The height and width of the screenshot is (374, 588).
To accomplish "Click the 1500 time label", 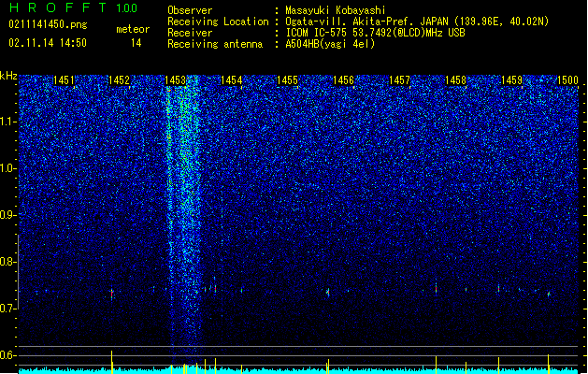I will coord(567,80).
